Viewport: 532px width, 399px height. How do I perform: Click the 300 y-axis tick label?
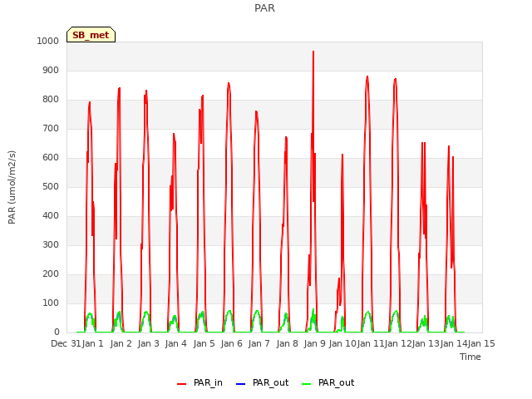point(51,245)
